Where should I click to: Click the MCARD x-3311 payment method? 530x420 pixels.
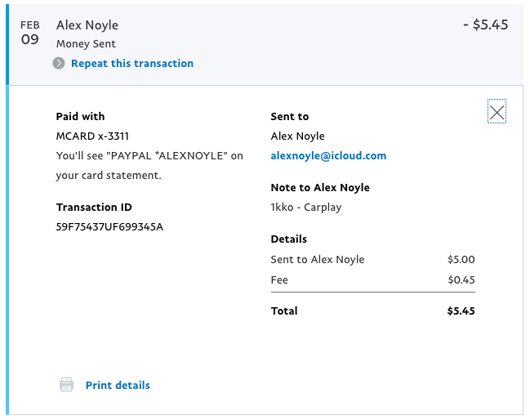pos(92,136)
